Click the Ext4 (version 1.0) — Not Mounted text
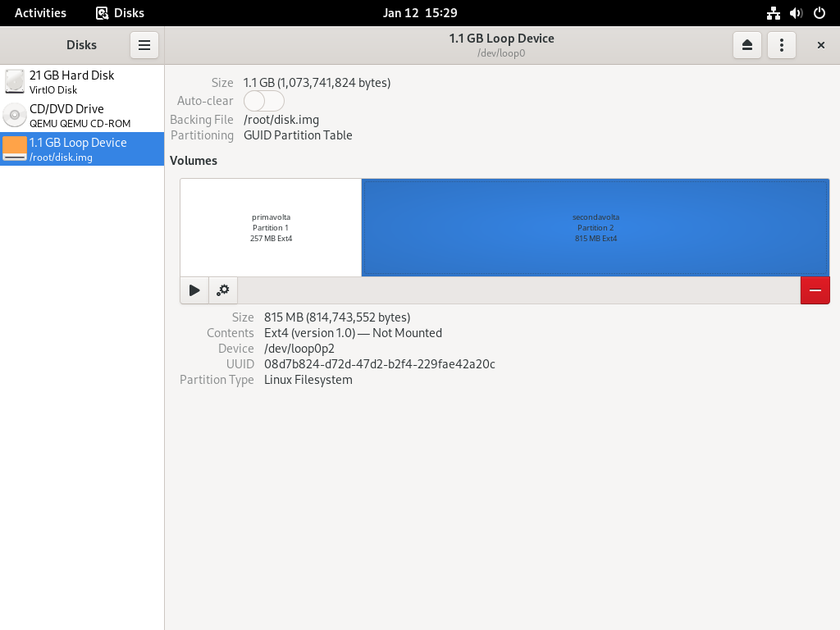The image size is (840, 630). click(353, 333)
